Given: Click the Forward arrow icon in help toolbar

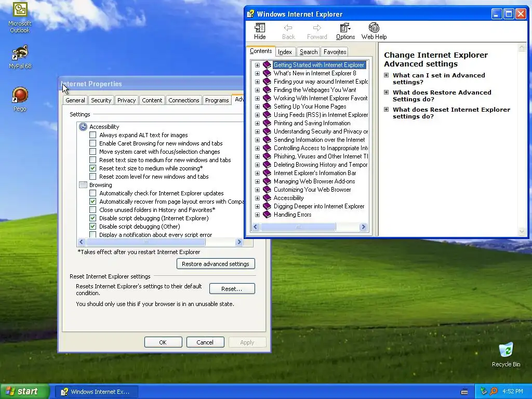Looking at the screenshot, I should [317, 28].
